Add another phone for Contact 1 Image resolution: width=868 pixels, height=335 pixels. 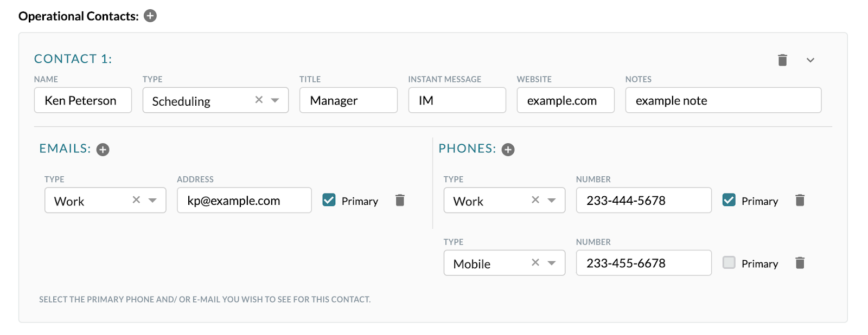508,149
